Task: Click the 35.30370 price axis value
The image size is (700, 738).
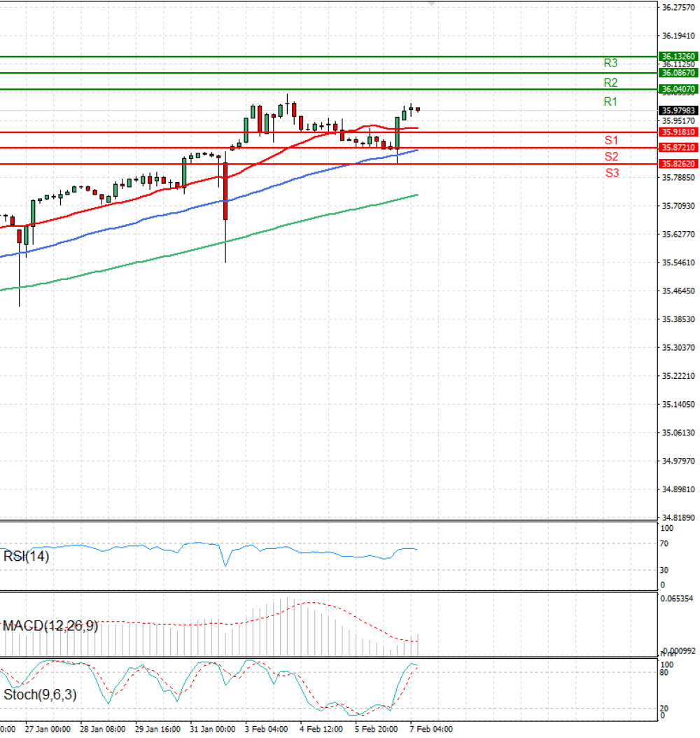Action: tap(678, 348)
